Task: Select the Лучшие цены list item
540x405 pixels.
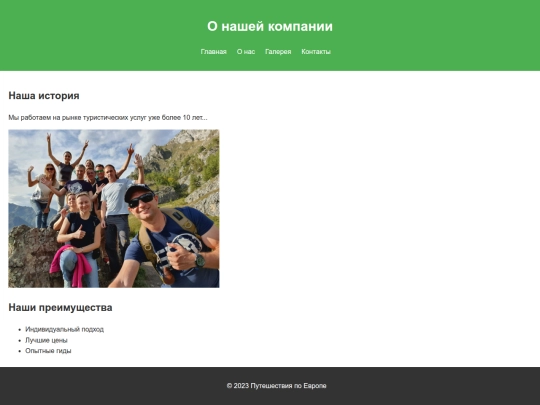Action: (x=46, y=340)
